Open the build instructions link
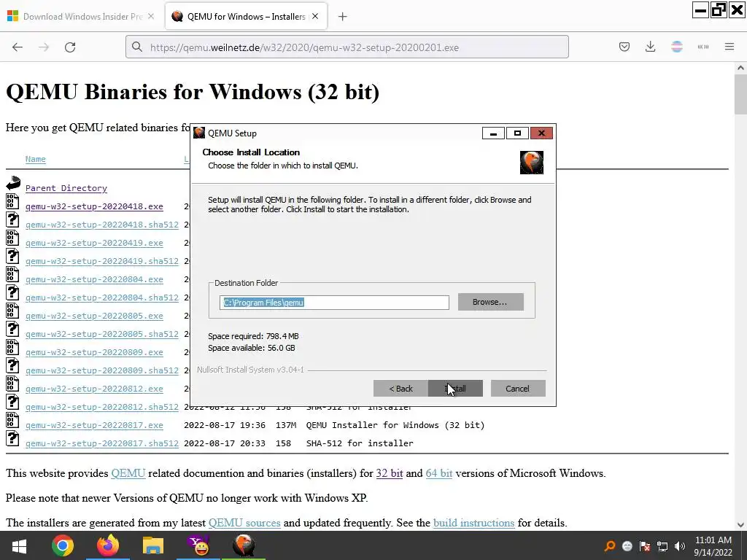This screenshot has height=560, width=747. coord(473,523)
